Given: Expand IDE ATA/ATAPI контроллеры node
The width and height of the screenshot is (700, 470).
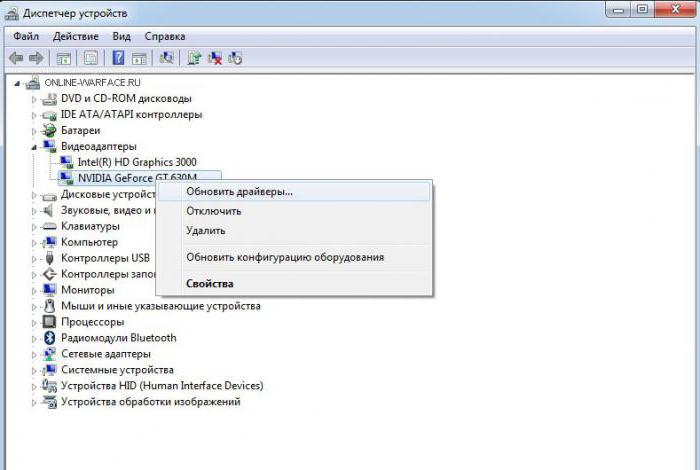Looking at the screenshot, I should coord(34,115).
